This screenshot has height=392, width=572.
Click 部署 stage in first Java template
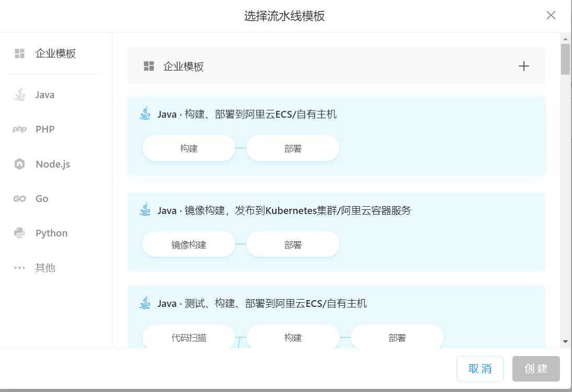(293, 148)
